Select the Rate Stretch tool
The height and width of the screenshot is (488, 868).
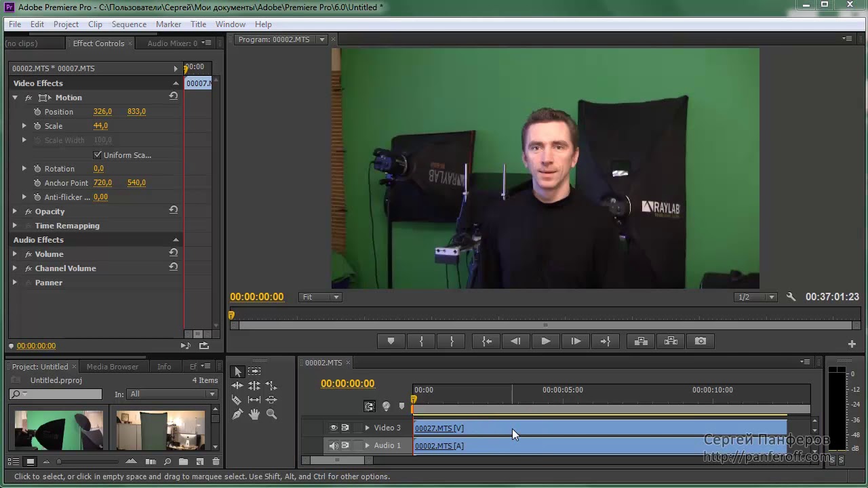tap(271, 386)
